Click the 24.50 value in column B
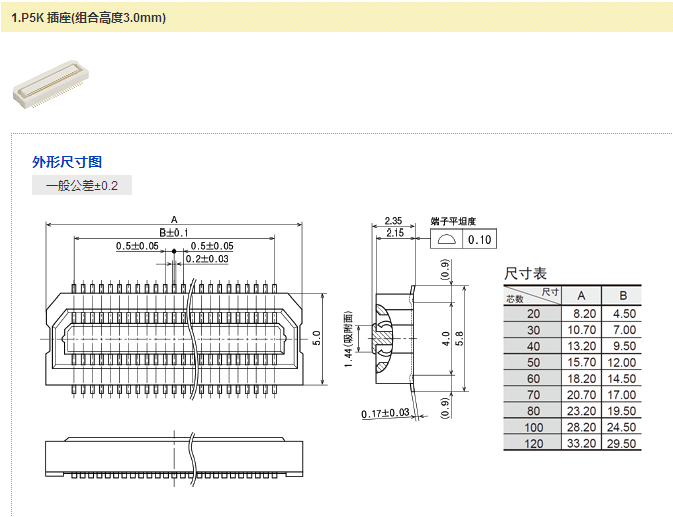 click(622, 427)
